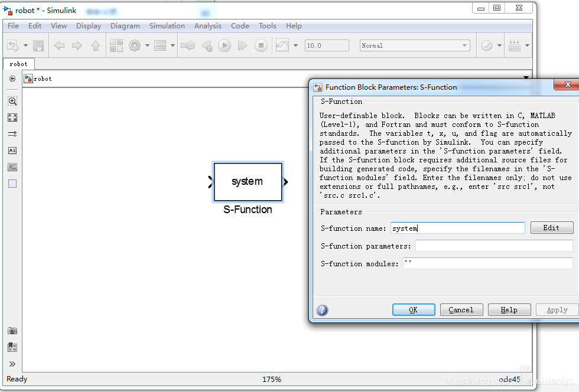Click Cancel in the S-Function dialog
This screenshot has width=579, height=392.
pyautogui.click(x=461, y=309)
